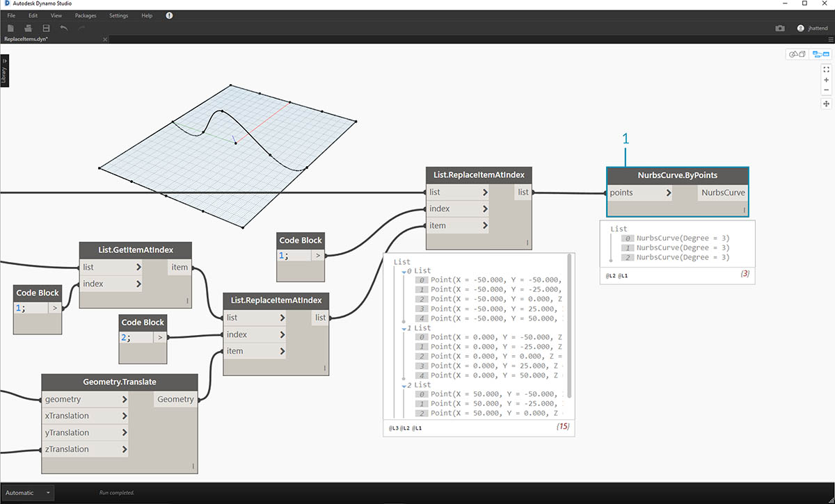The image size is (835, 504).
Task: Export workspace image with camera icon
Action: coord(780,28)
